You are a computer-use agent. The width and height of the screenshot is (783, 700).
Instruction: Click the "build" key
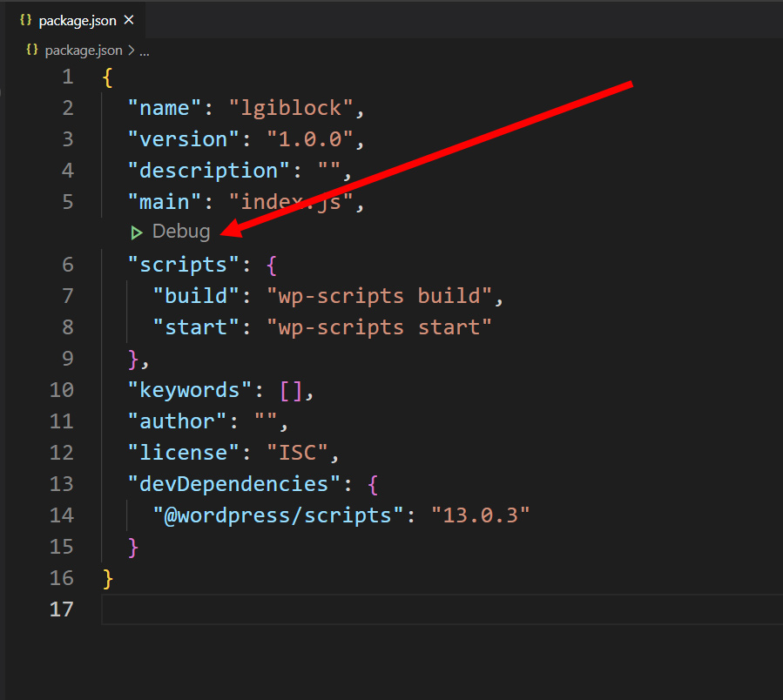(x=196, y=296)
